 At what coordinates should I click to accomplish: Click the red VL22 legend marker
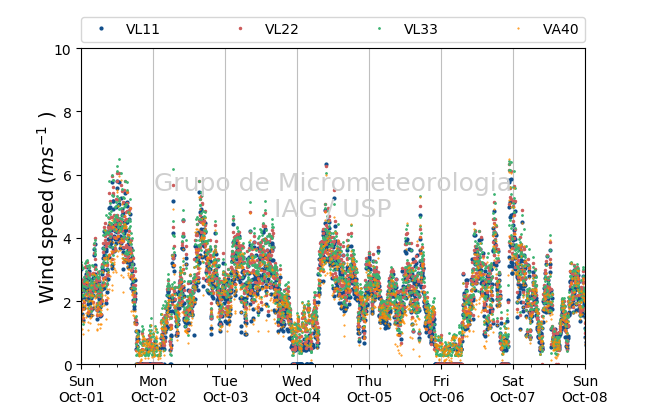240,29
